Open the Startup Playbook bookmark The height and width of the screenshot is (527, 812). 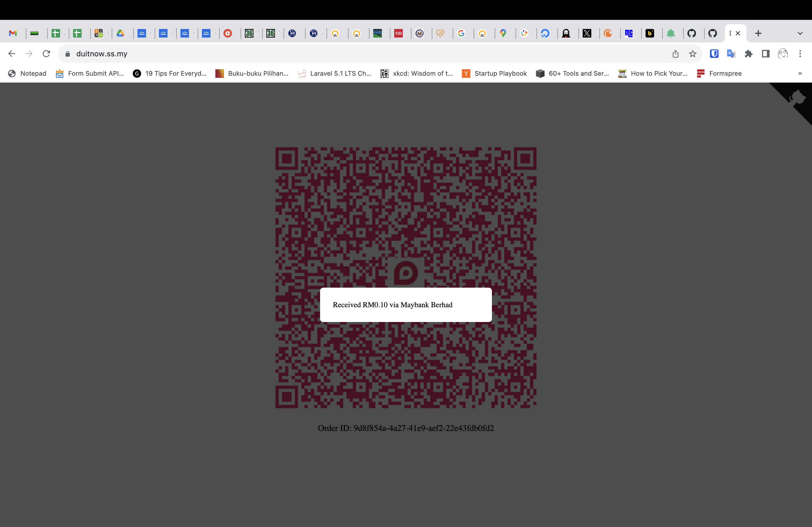(x=494, y=73)
